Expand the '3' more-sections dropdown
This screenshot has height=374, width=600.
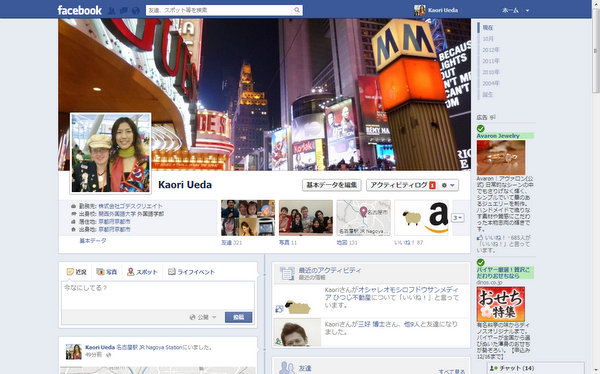click(458, 218)
